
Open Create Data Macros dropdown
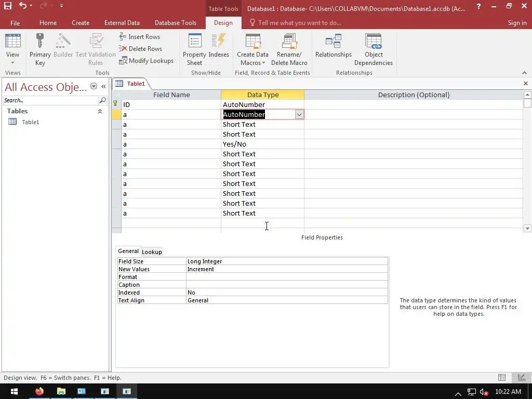point(252,49)
